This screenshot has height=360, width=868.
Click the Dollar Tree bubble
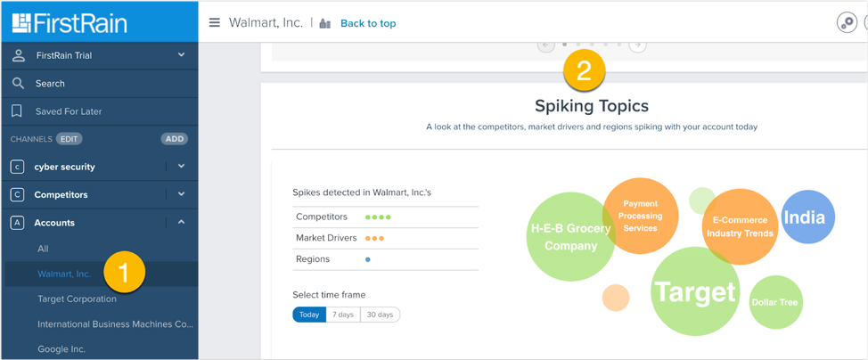(x=775, y=302)
